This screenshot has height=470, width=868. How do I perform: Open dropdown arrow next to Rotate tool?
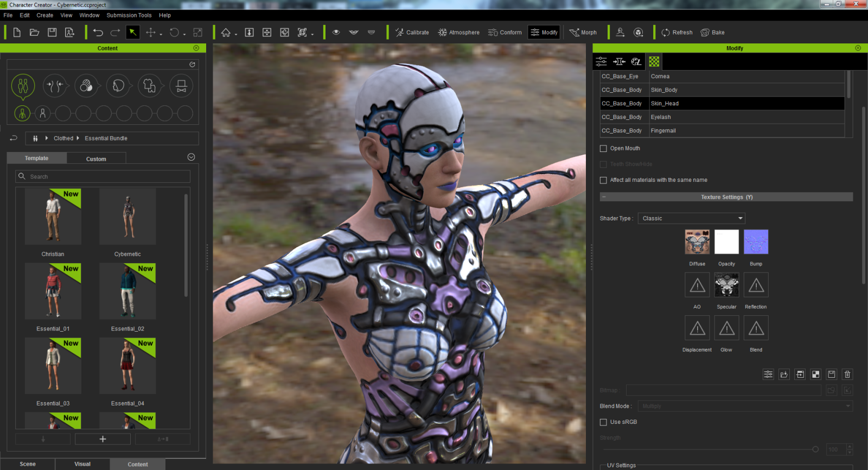tap(184, 34)
